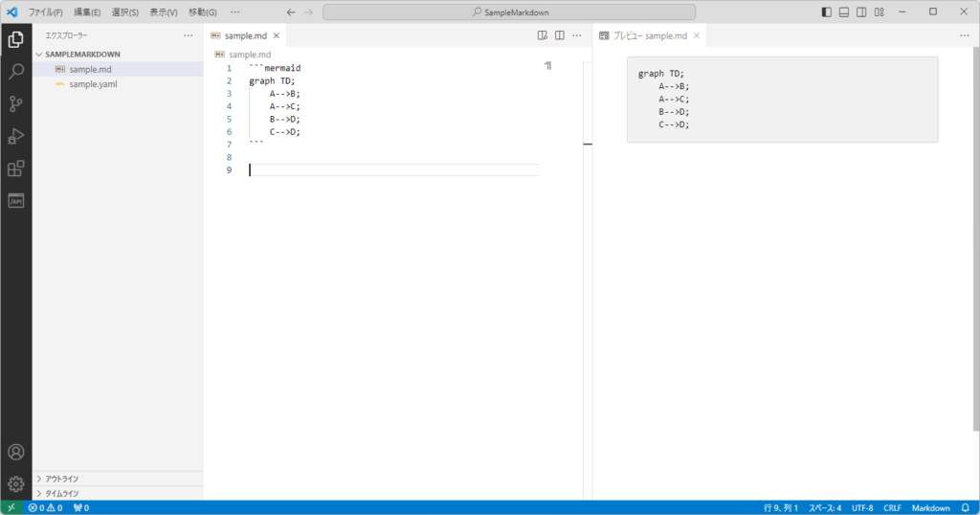This screenshot has width=980, height=515.
Task: Toggle primary side bar layout icon
Action: pyautogui.click(x=826, y=11)
